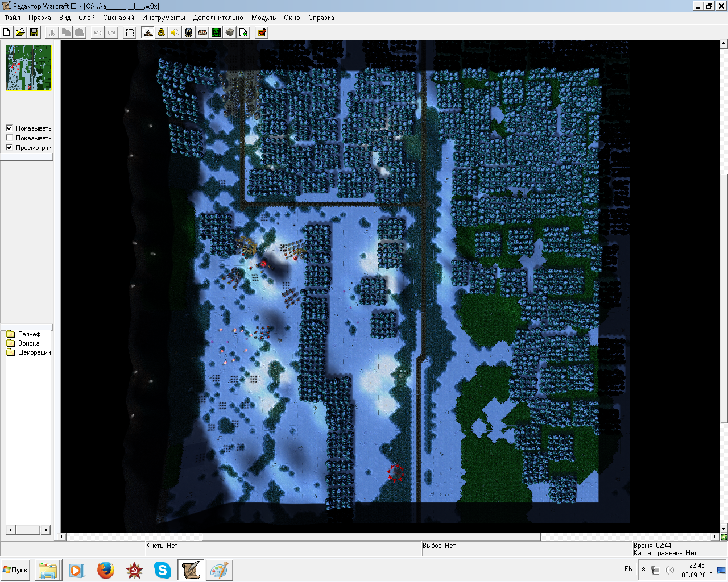Open the Модуль menu

coord(263,18)
